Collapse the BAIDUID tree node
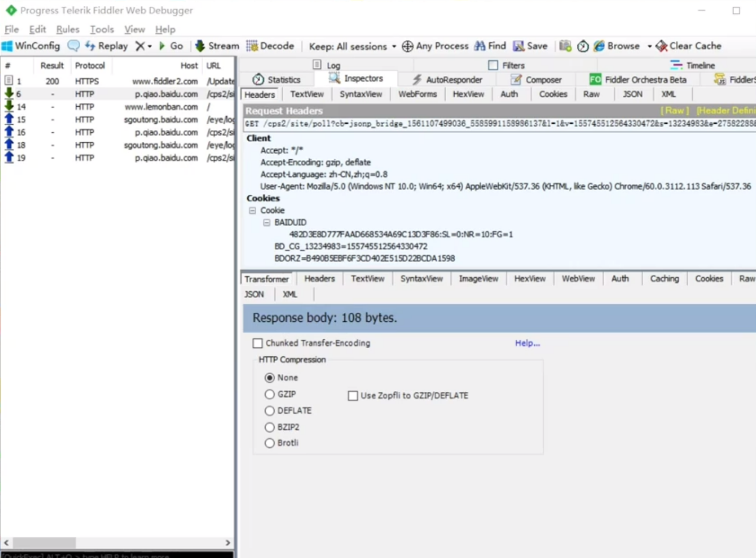The image size is (756, 558). (x=267, y=222)
